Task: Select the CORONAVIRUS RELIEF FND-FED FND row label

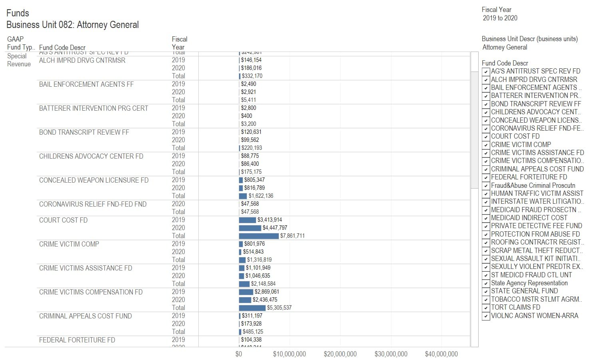Action: pos(93,204)
